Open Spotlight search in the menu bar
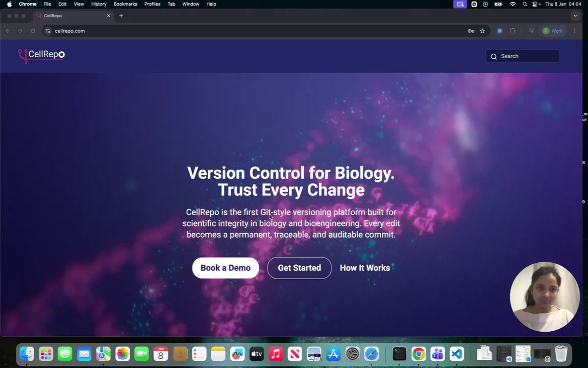 [x=525, y=4]
